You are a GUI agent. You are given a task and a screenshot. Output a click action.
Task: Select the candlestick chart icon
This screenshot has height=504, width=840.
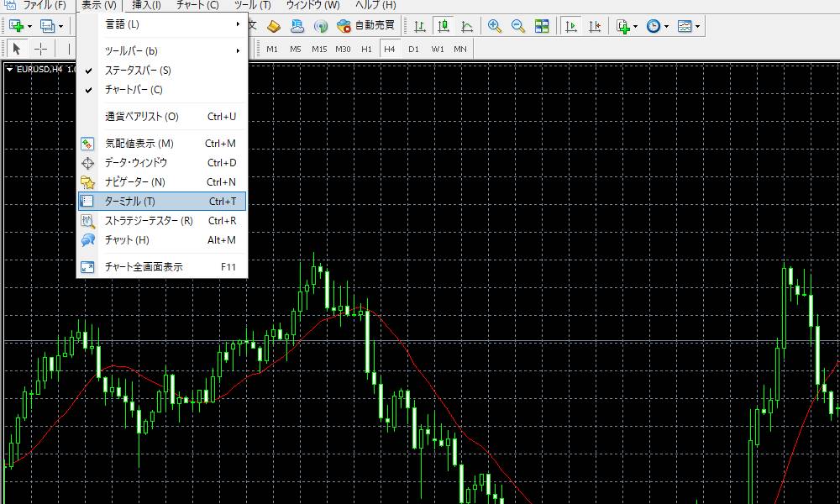[444, 26]
